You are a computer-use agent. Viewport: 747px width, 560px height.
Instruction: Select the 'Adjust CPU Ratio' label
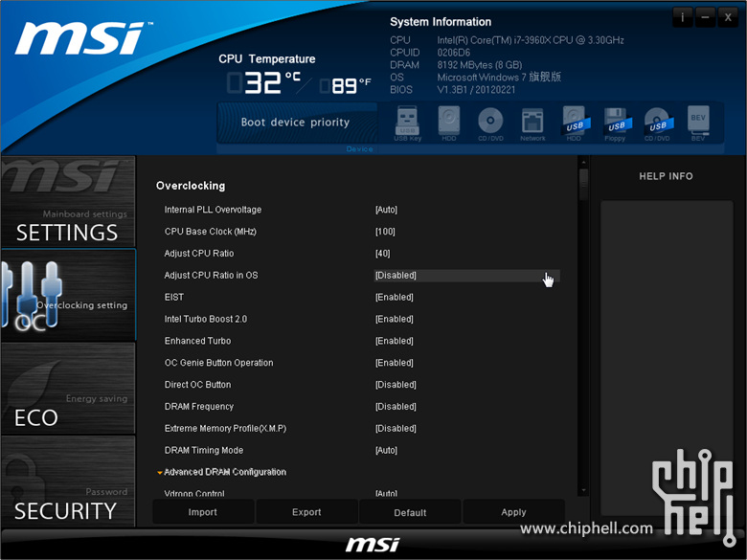pos(199,254)
